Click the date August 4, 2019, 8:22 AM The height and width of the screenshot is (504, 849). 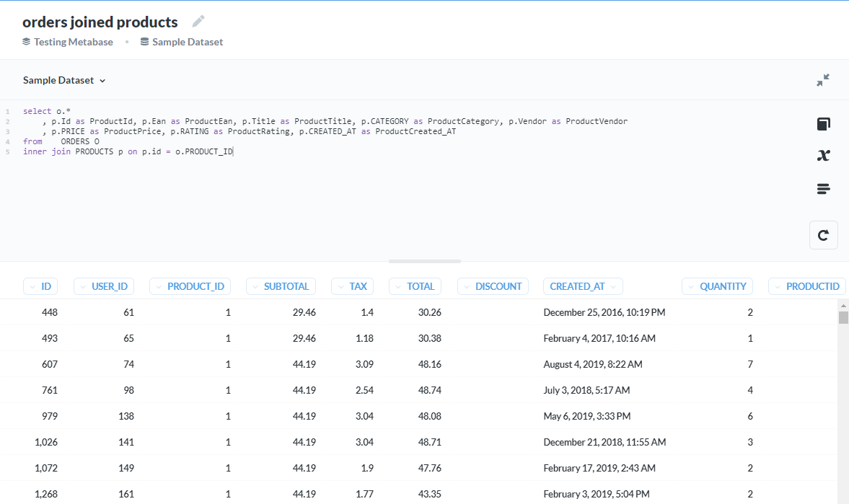coord(593,364)
